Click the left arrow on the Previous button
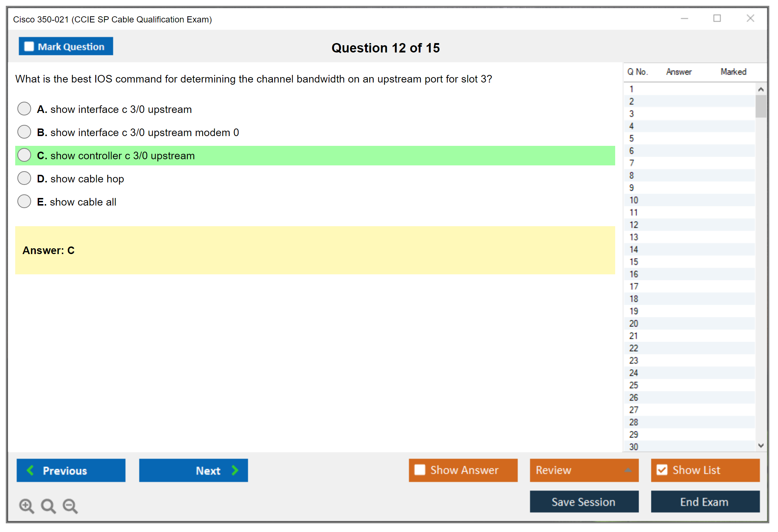This screenshot has width=778, height=532. pos(30,470)
